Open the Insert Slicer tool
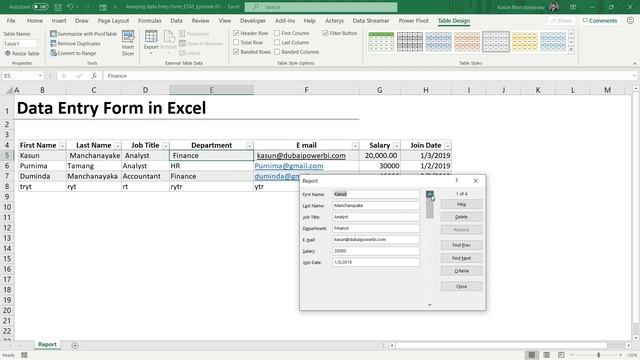Image resolution: width=640 pixels, height=360 pixels. point(128,43)
